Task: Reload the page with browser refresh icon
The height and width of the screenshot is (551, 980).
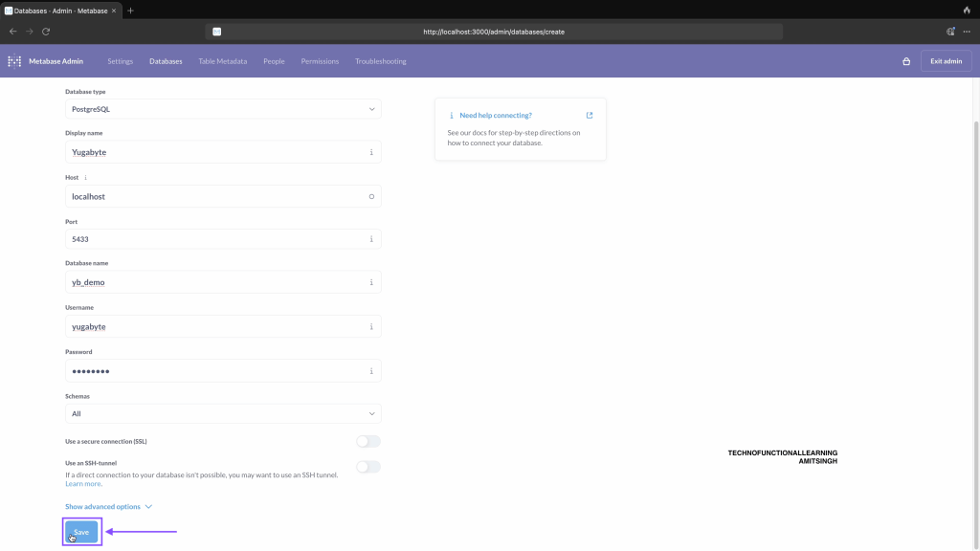Action: (46, 32)
